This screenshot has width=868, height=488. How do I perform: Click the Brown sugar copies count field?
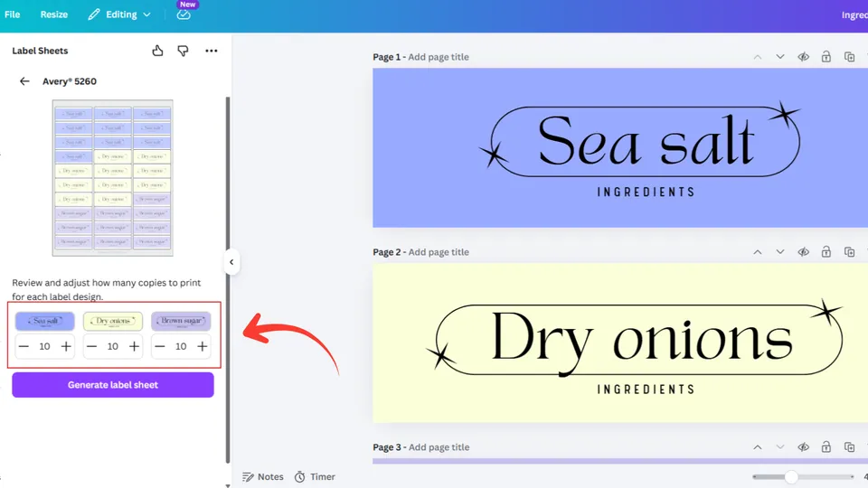click(x=181, y=346)
